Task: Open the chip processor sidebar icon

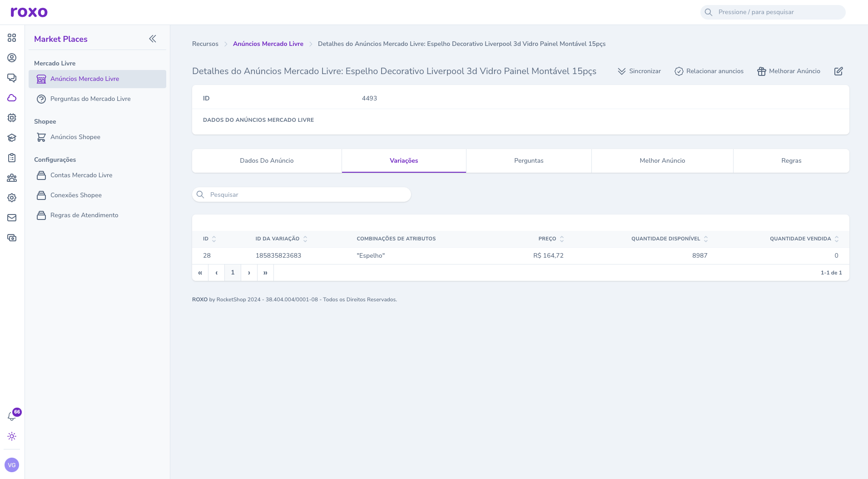Action: click(12, 118)
